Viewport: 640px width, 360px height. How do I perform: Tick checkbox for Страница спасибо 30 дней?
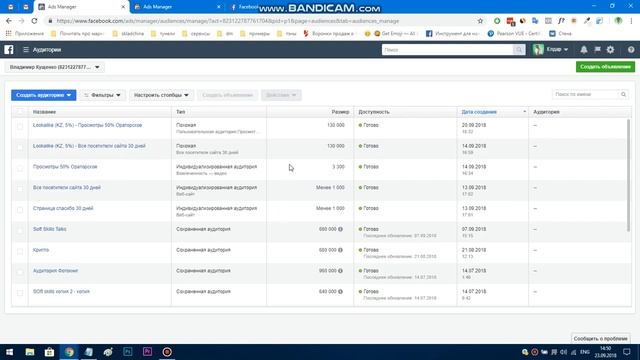pos(20,210)
